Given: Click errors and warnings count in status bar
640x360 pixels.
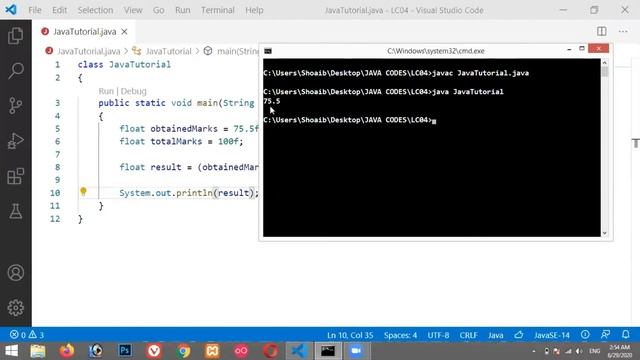Looking at the screenshot, I should coord(27,335).
